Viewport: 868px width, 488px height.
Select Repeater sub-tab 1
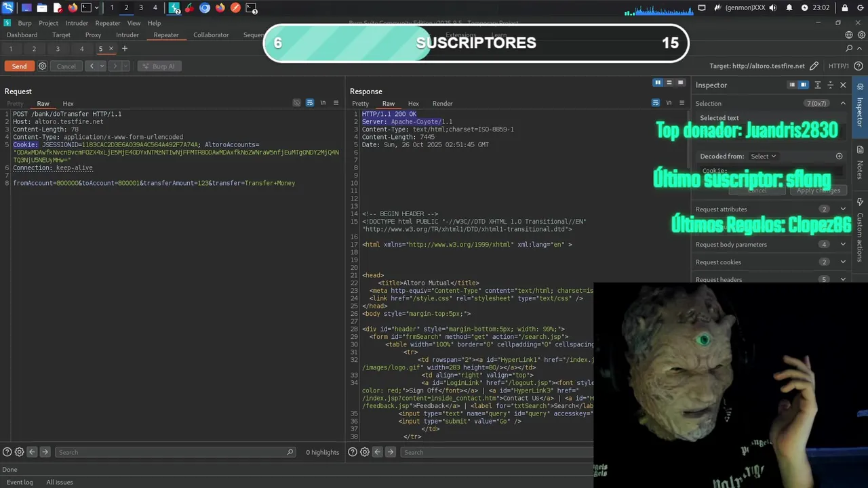(x=11, y=49)
